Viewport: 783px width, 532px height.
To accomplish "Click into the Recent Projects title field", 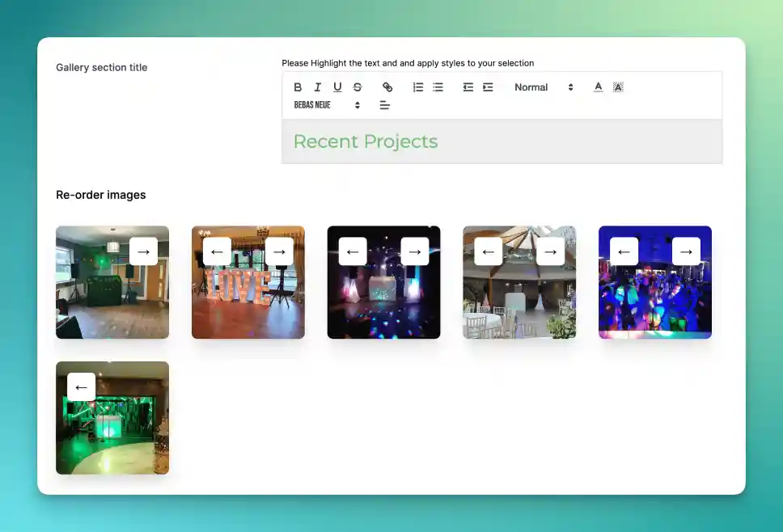I will click(502, 141).
